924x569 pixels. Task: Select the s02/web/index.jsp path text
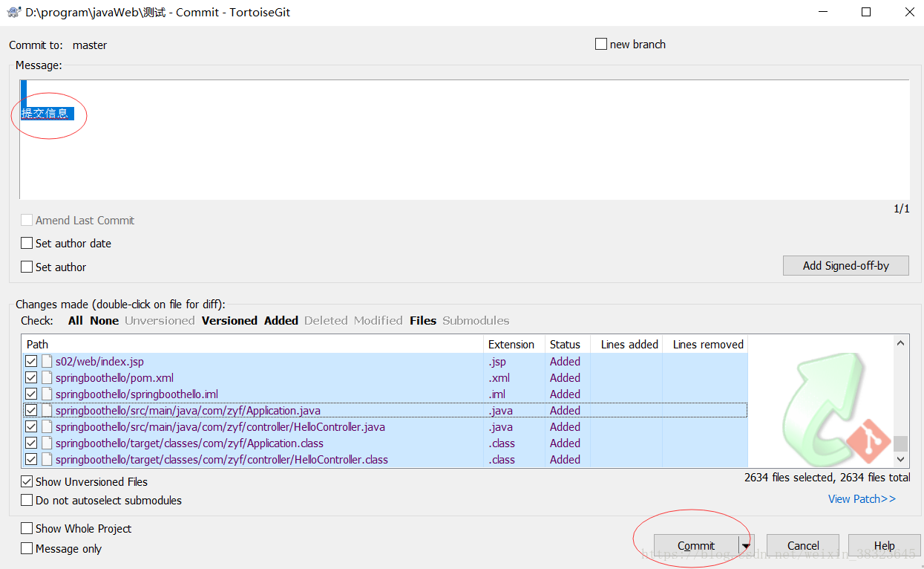point(99,362)
